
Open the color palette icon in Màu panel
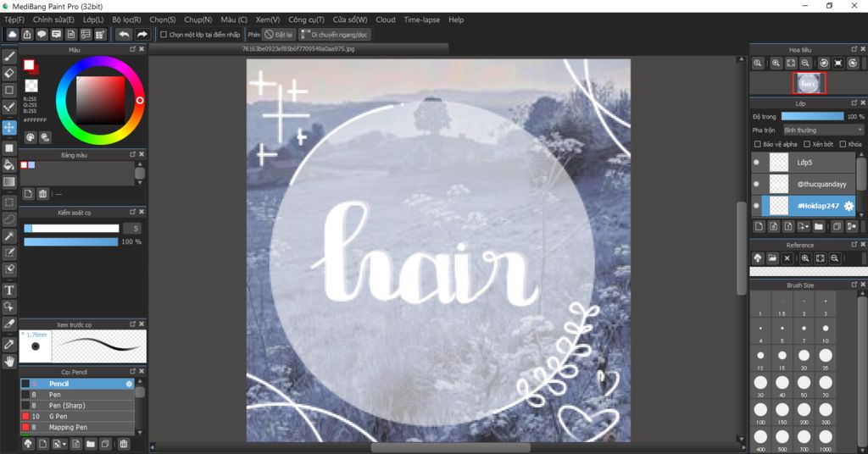(x=31, y=137)
